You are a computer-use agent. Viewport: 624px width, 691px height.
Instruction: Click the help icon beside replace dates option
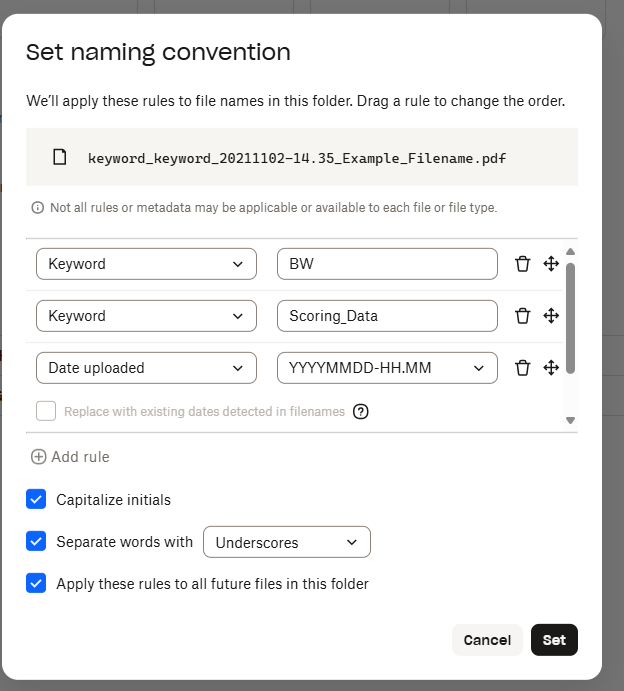click(x=361, y=411)
